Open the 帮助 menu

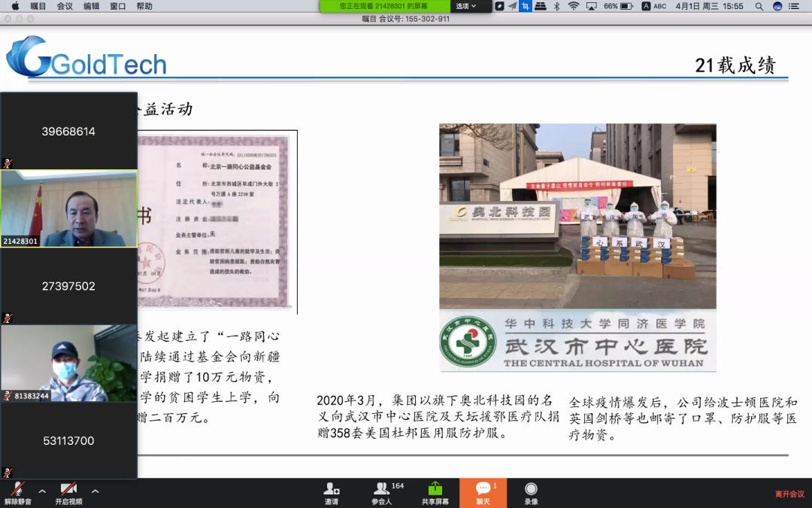pyautogui.click(x=144, y=6)
